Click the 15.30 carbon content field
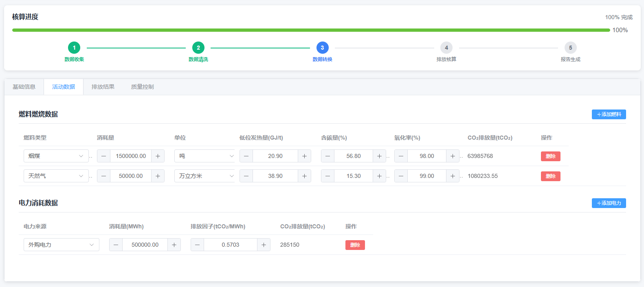The image size is (644, 287). tap(354, 176)
